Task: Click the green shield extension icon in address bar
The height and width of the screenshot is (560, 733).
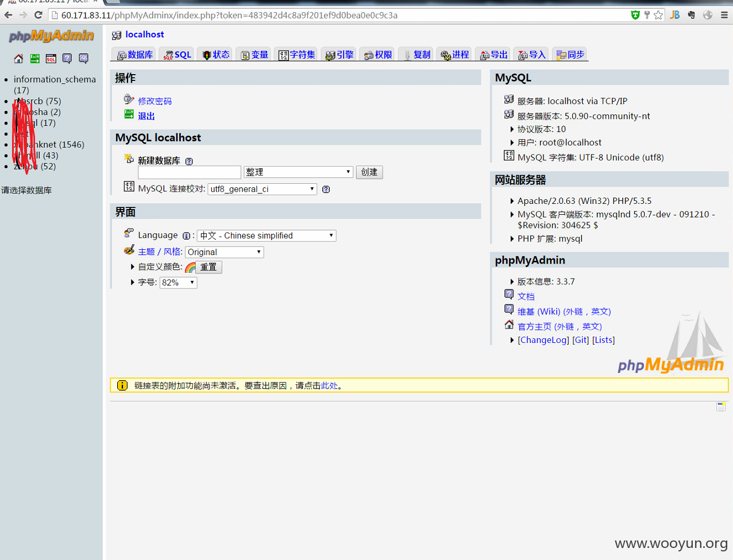Action: coord(635,15)
